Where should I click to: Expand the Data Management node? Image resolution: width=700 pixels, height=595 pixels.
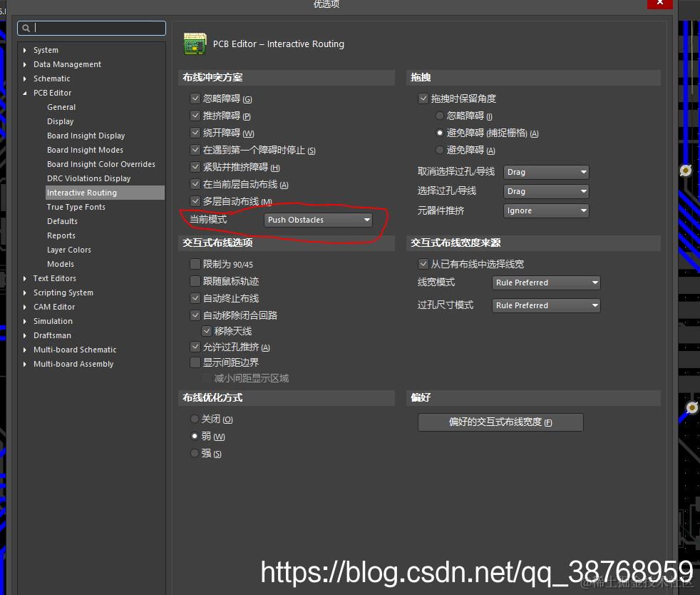24,64
